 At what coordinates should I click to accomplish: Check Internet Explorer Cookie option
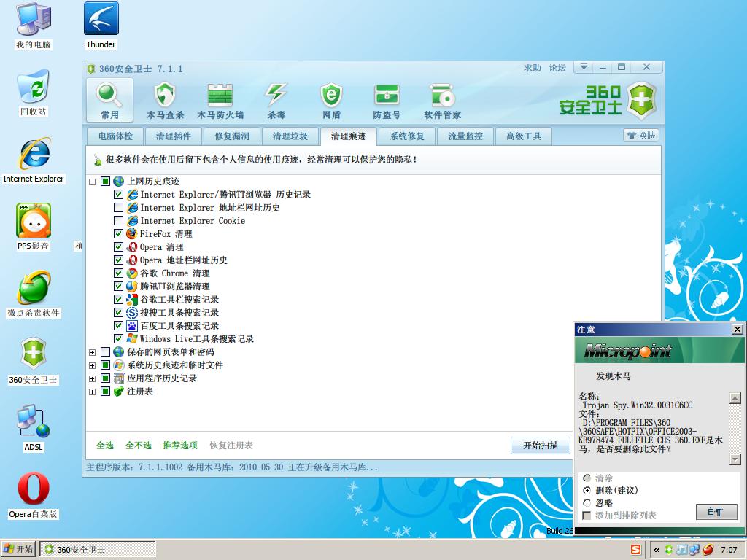pos(119,220)
